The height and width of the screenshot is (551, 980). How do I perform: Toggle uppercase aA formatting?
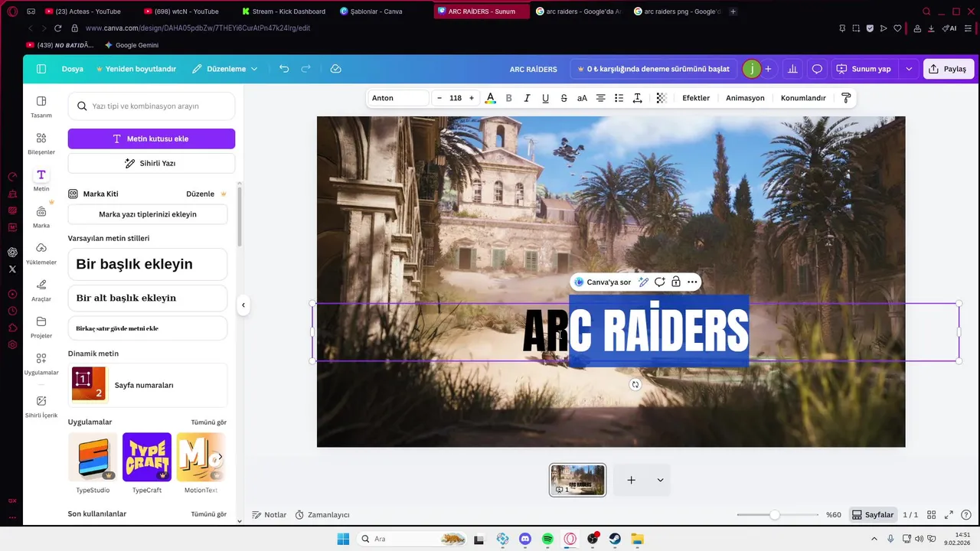[x=582, y=98]
